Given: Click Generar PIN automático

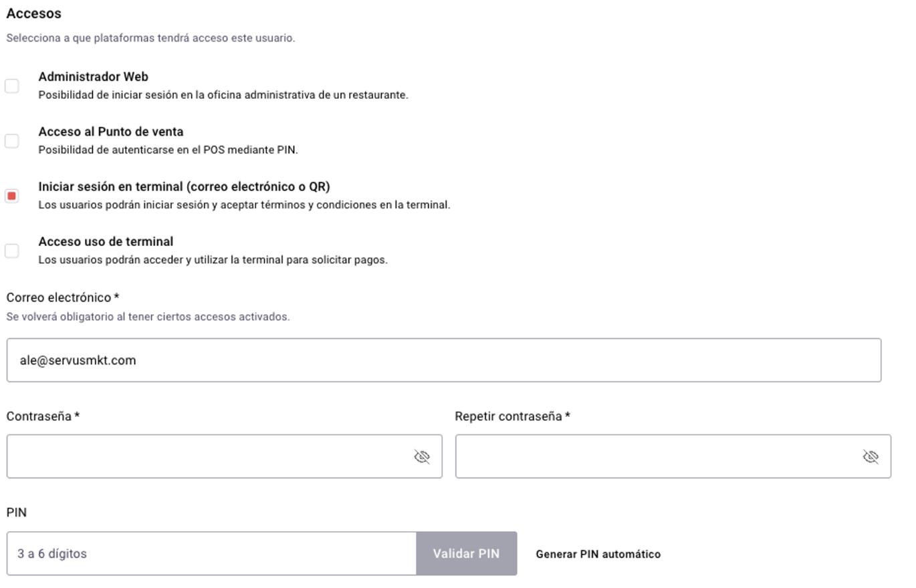Looking at the screenshot, I should click(x=598, y=554).
